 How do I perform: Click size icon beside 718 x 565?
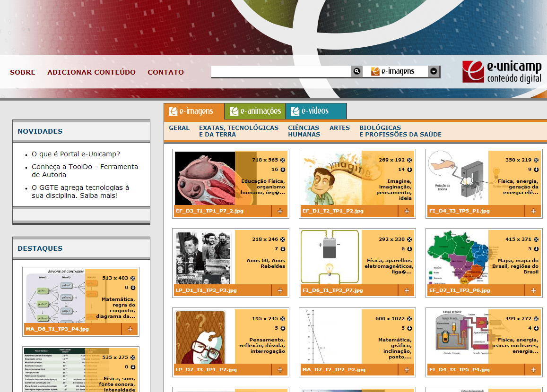(283, 160)
